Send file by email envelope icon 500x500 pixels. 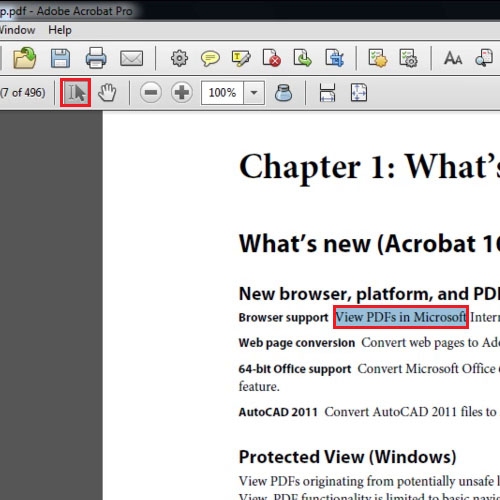pyautogui.click(x=131, y=58)
